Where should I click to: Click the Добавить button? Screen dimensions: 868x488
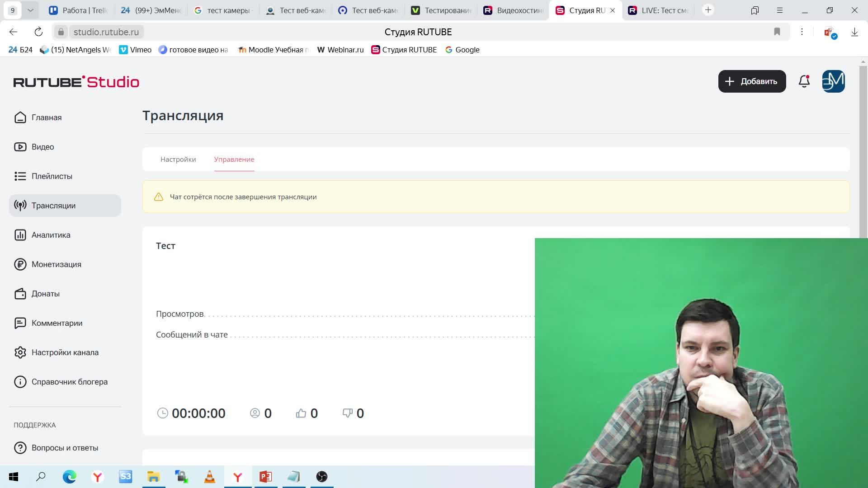752,81
